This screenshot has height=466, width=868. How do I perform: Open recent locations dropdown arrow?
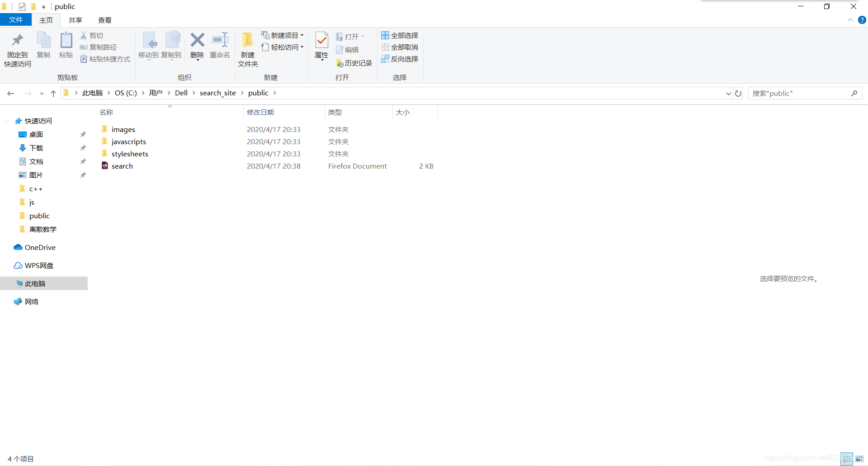(42, 93)
